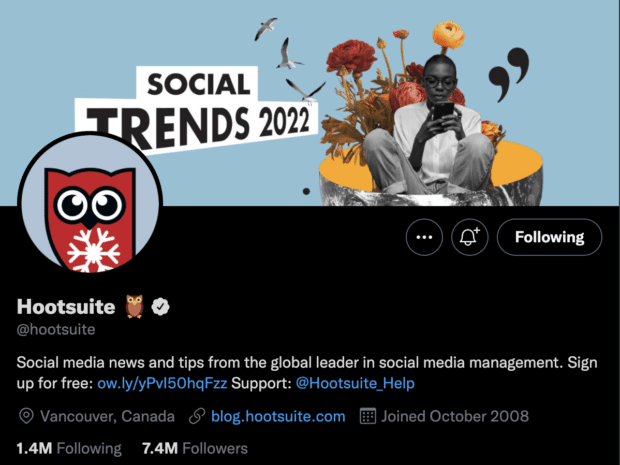
Task: Visit the @Hootsuite_Help support profile
Action: 355,383
